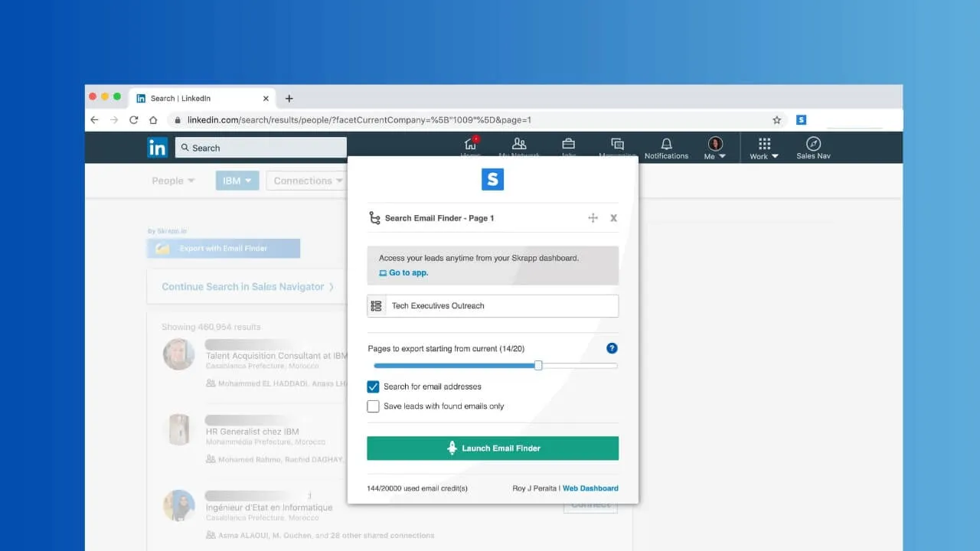Open the Me profile avatar menu

tap(715, 148)
